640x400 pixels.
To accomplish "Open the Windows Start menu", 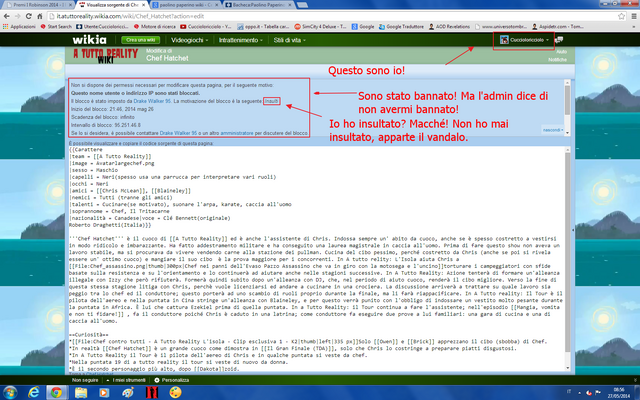I will coord(9,393).
